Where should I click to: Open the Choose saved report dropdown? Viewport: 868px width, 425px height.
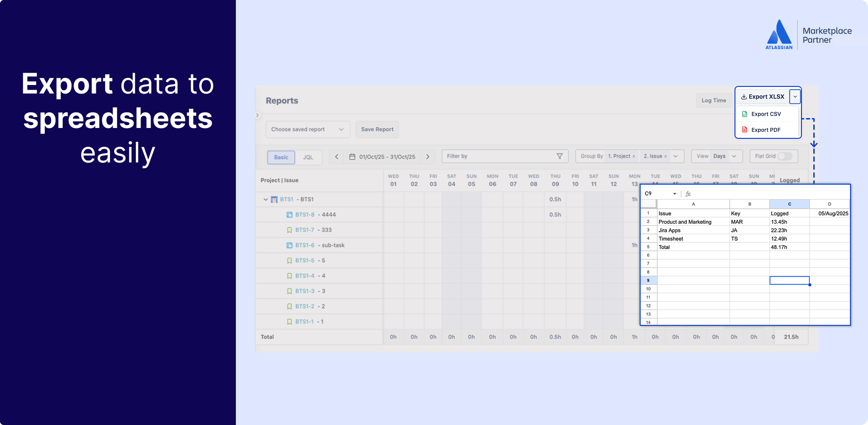click(x=307, y=129)
